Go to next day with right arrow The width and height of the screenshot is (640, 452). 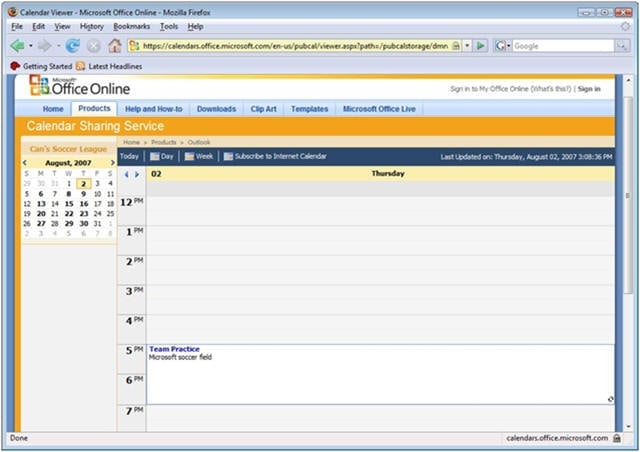click(137, 174)
